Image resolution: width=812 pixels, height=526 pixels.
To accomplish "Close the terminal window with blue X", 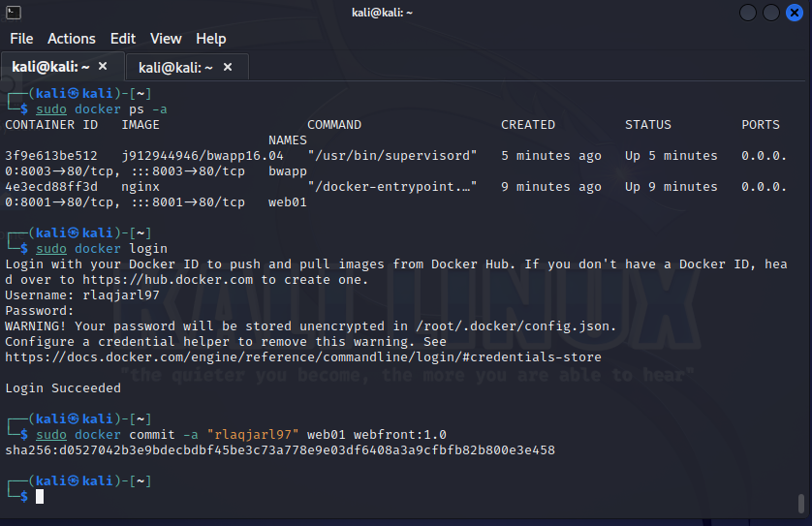I will [x=794, y=13].
